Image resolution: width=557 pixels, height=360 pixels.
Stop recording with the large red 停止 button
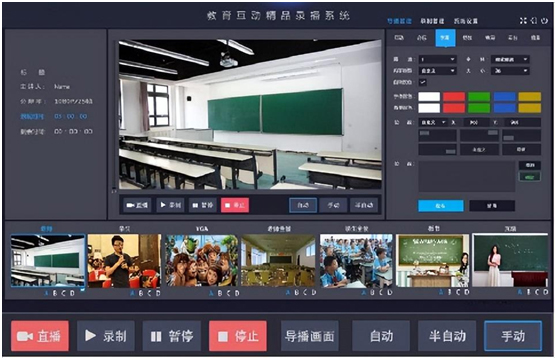[238, 336]
